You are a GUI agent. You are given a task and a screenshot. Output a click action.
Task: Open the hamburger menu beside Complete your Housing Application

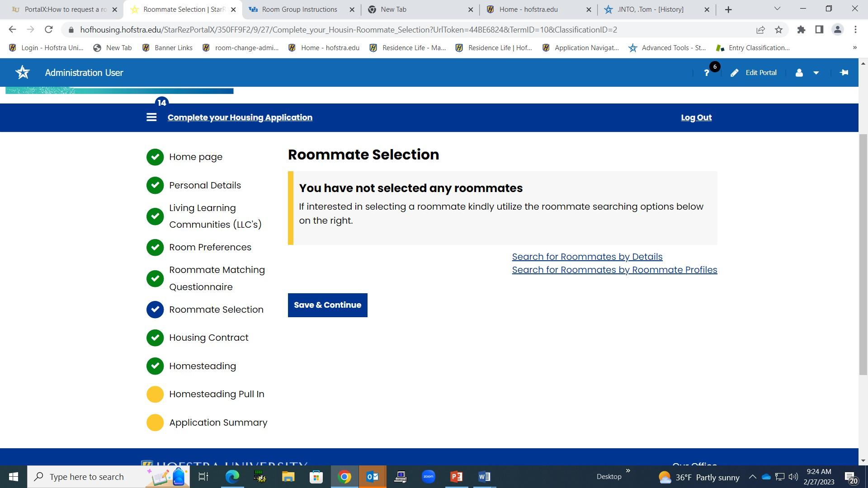tap(151, 117)
